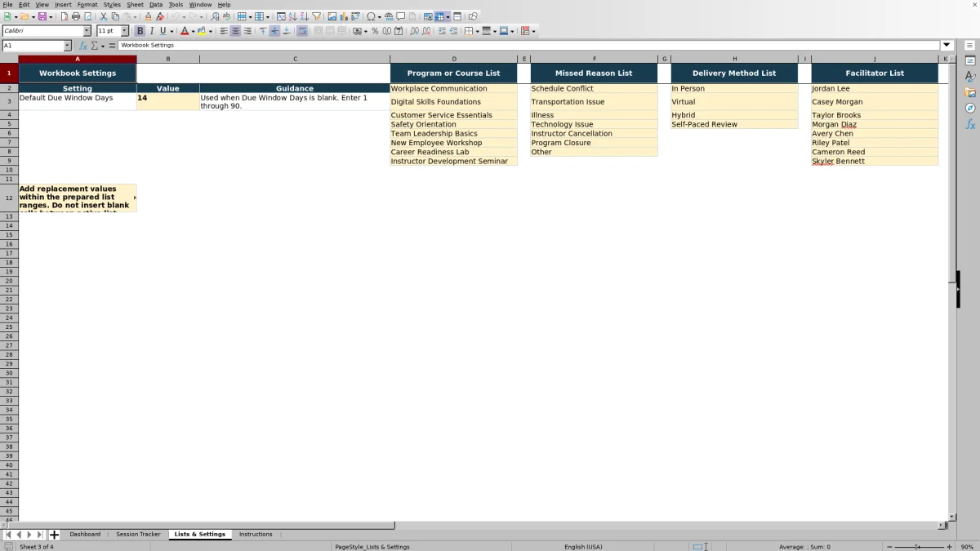Click the formula bar input field
This screenshot has height=551, width=980.
(x=529, y=46)
